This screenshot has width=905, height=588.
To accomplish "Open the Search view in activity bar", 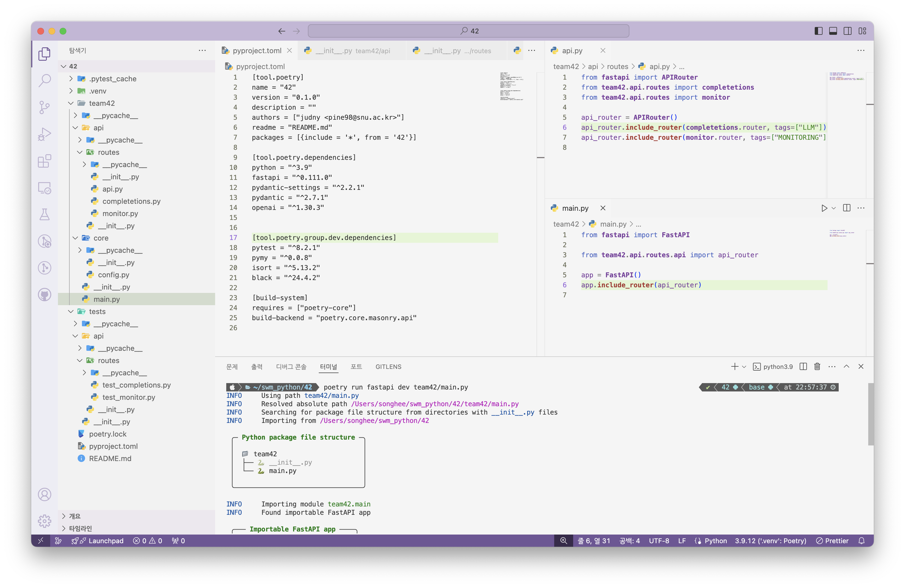I will pos(45,80).
